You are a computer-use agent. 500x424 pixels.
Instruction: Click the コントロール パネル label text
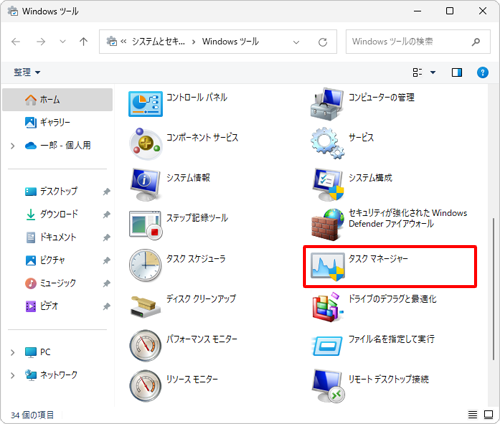[197, 97]
